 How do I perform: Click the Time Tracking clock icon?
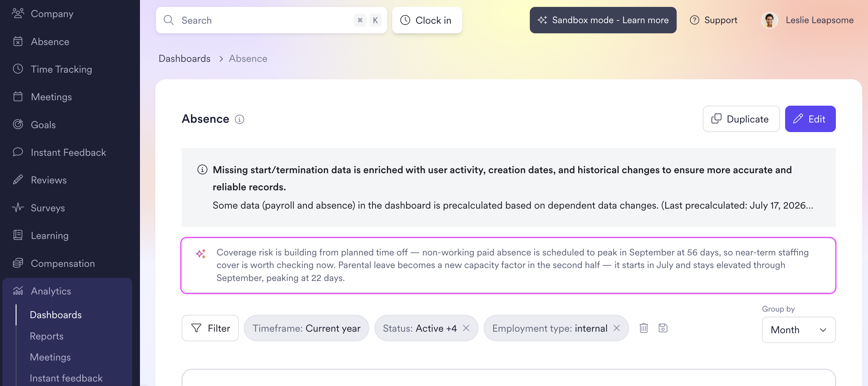click(x=18, y=69)
